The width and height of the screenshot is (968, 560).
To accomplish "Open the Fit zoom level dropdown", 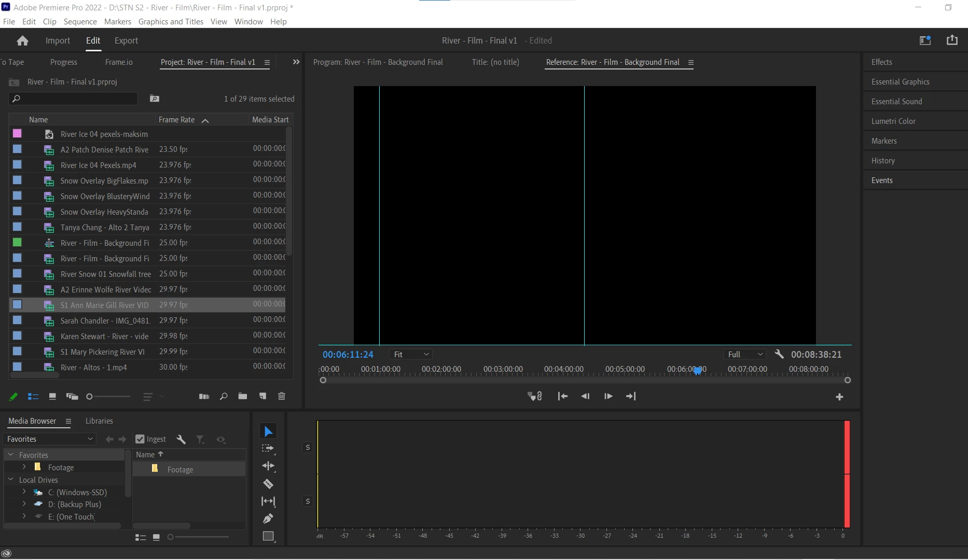I will pyautogui.click(x=411, y=354).
